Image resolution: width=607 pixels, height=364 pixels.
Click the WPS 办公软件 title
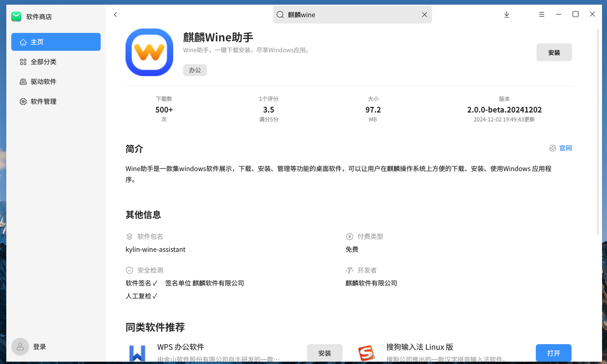181,347
